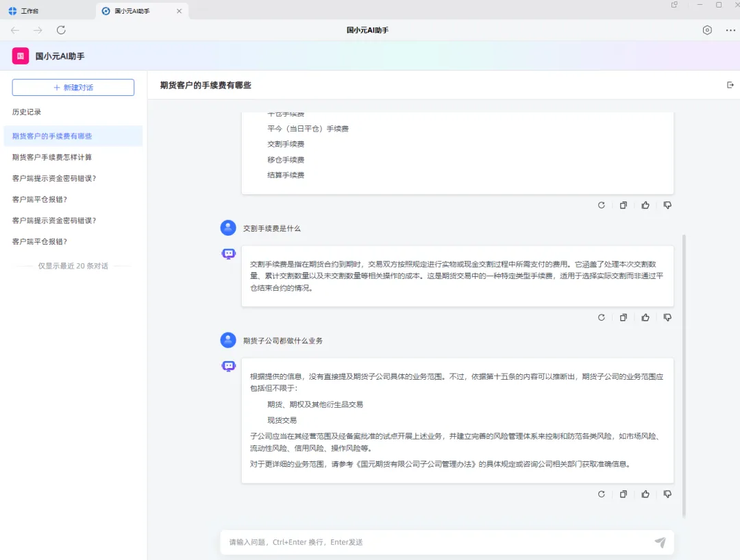Reload the page using the refresh icon

pos(61,30)
